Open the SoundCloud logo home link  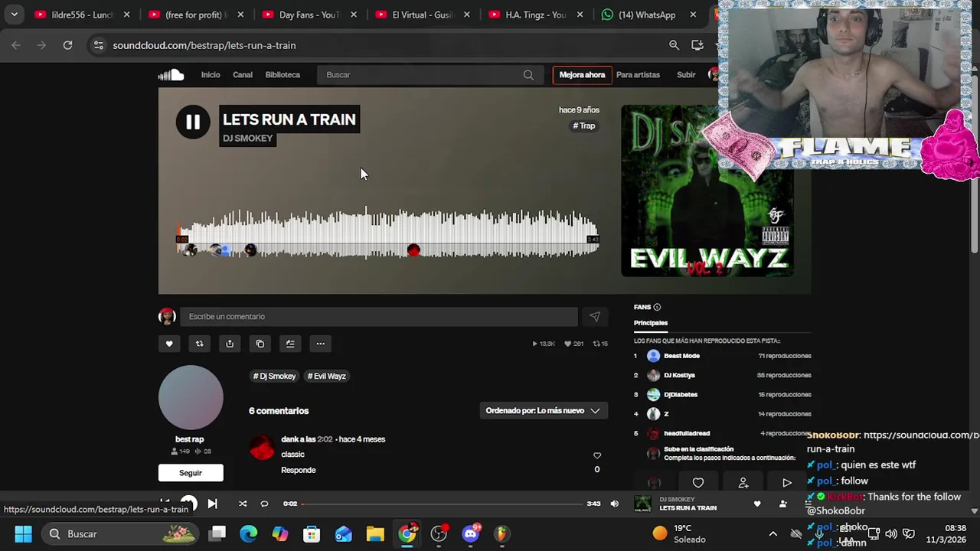171,74
